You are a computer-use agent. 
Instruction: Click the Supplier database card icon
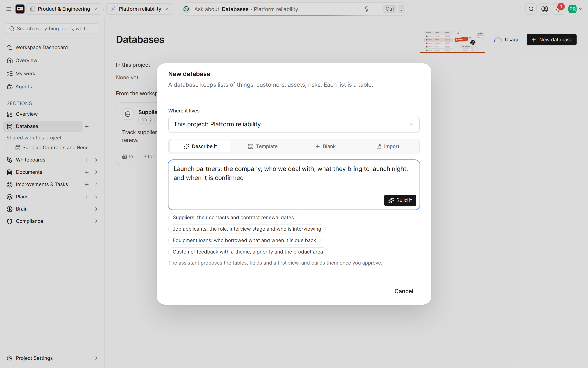(128, 114)
